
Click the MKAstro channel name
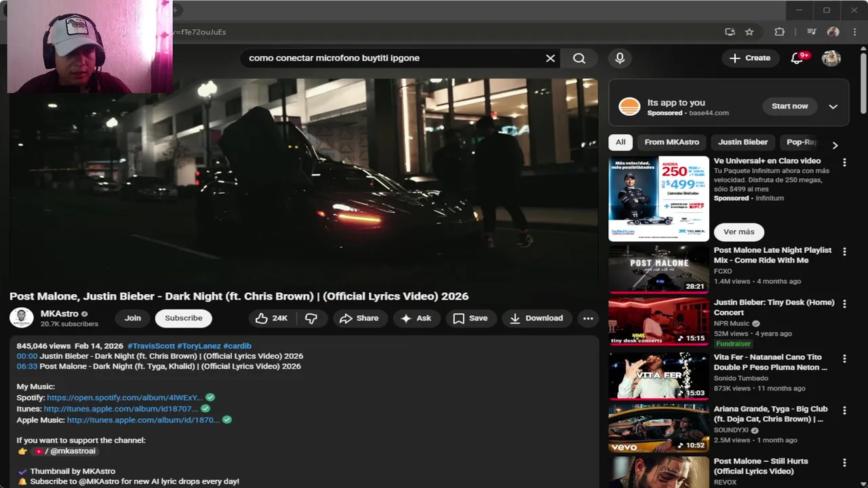[59, 314]
